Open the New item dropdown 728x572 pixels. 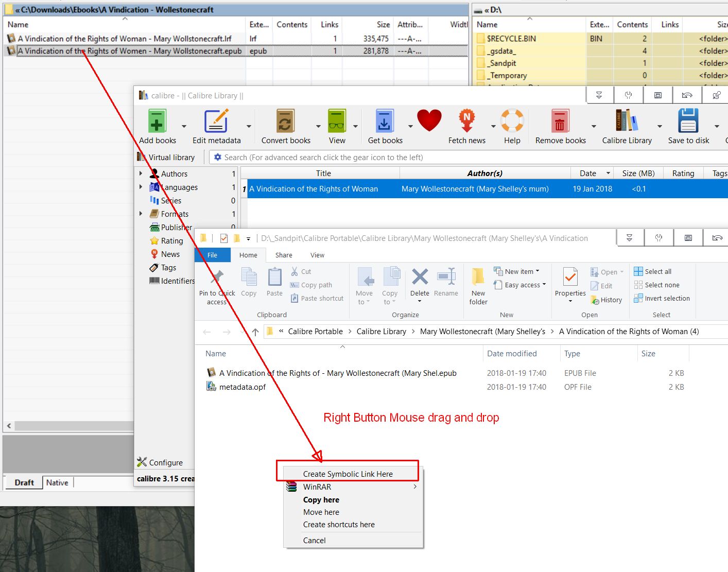(516, 271)
